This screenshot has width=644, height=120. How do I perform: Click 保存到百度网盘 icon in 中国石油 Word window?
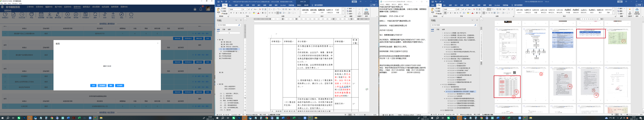point(366,11)
